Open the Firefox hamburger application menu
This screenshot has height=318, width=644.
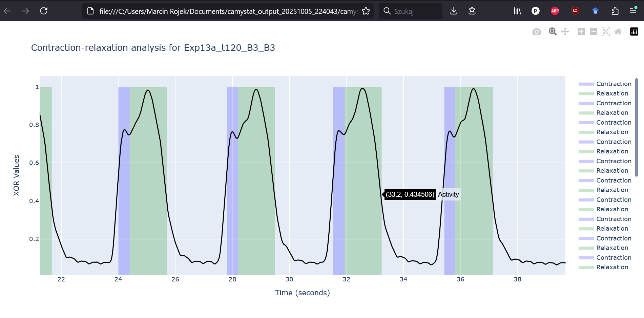pyautogui.click(x=633, y=11)
